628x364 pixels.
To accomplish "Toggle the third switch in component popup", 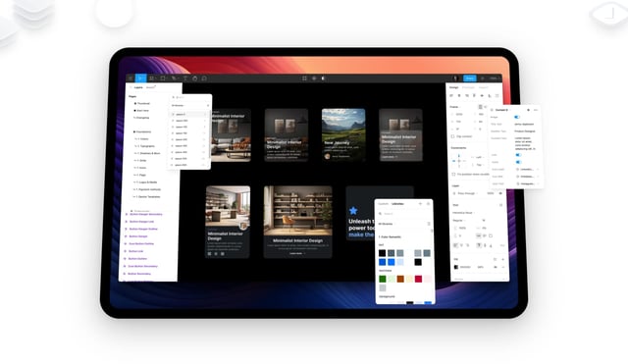I will click(518, 162).
